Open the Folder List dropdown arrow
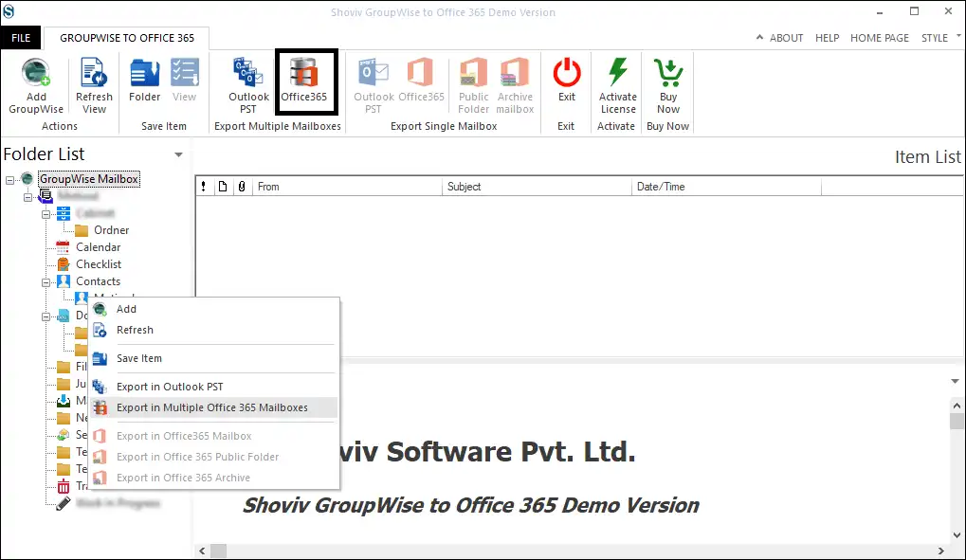This screenshot has height=560, width=966. tap(178, 154)
